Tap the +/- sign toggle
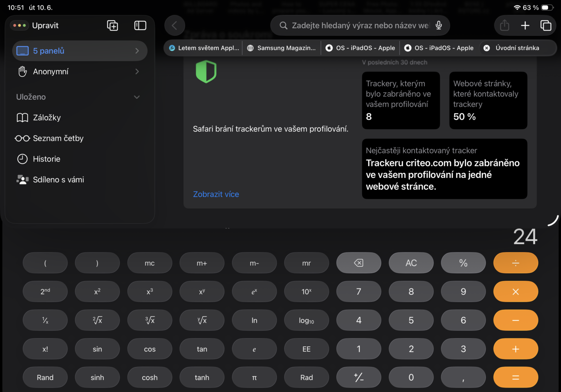The height and width of the screenshot is (392, 561). pos(359,377)
